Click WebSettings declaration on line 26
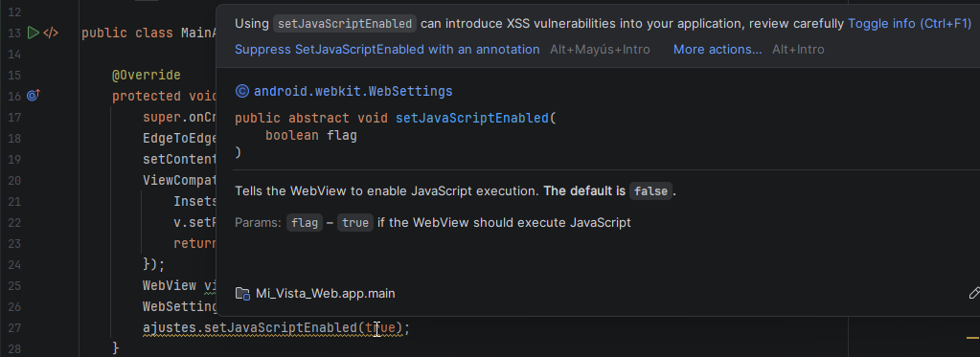 180,307
